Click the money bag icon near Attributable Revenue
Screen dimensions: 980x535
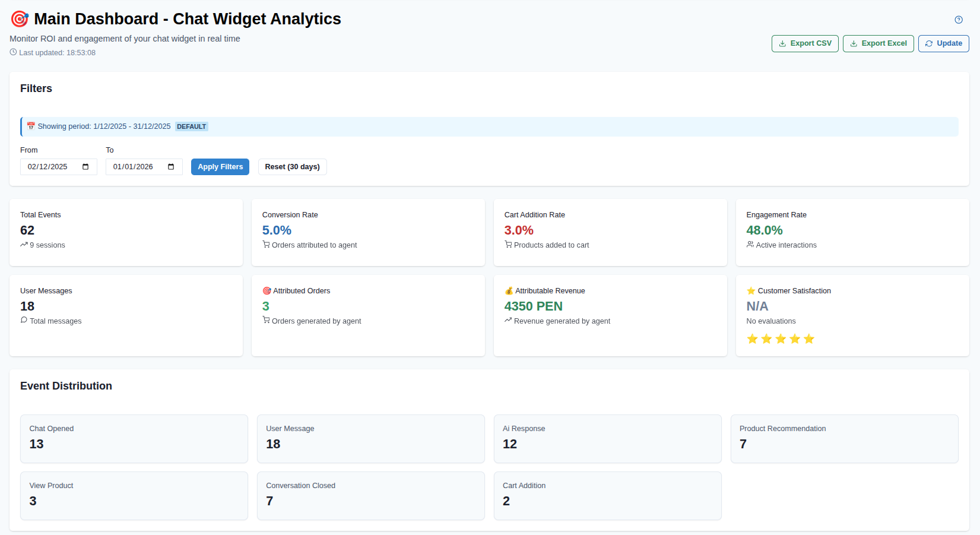point(509,290)
